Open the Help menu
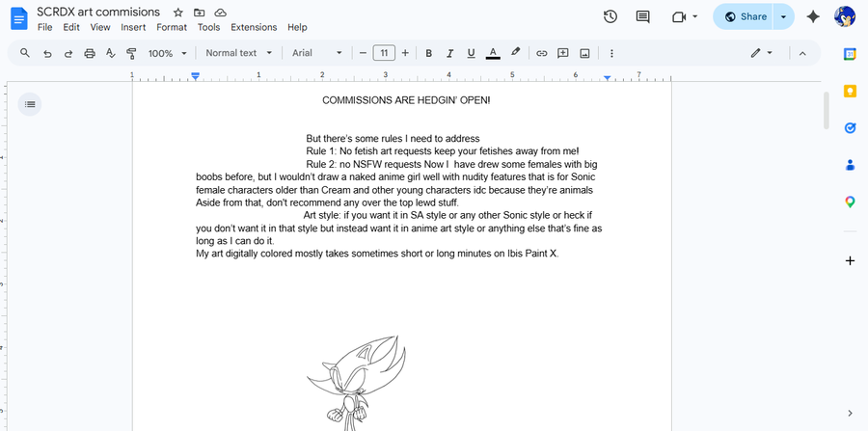 tap(297, 27)
